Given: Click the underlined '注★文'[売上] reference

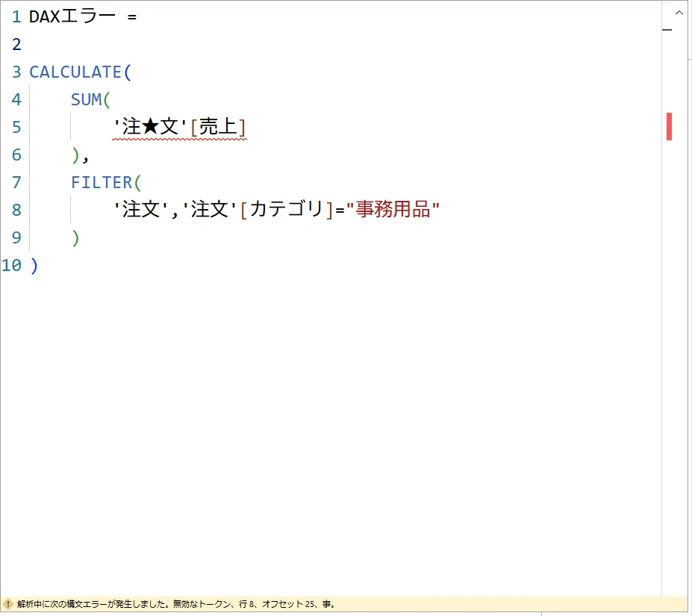Looking at the screenshot, I should click(x=180, y=127).
